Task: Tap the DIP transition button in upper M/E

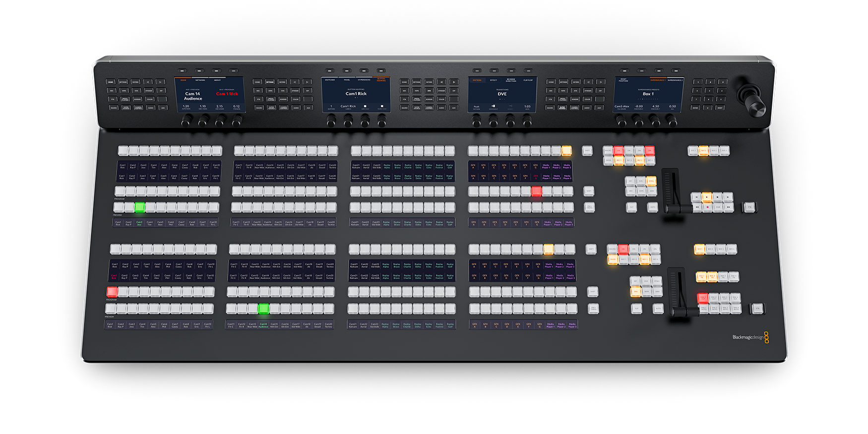Action: 630,181
